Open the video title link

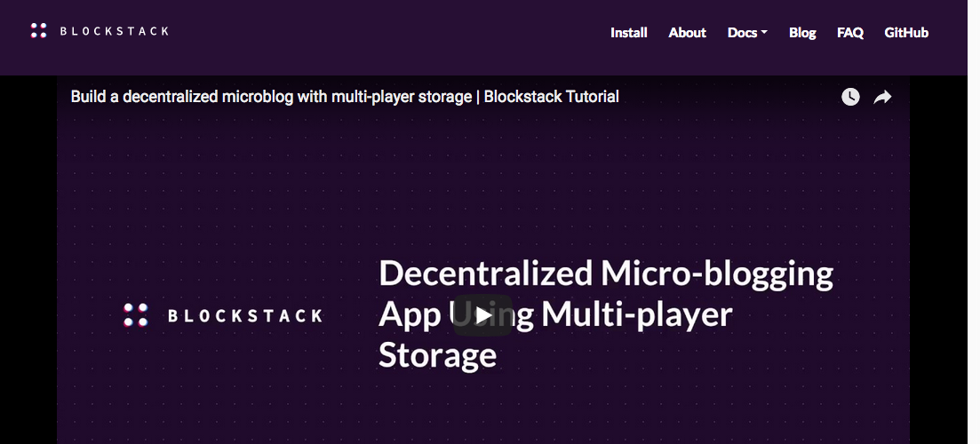pos(345,97)
